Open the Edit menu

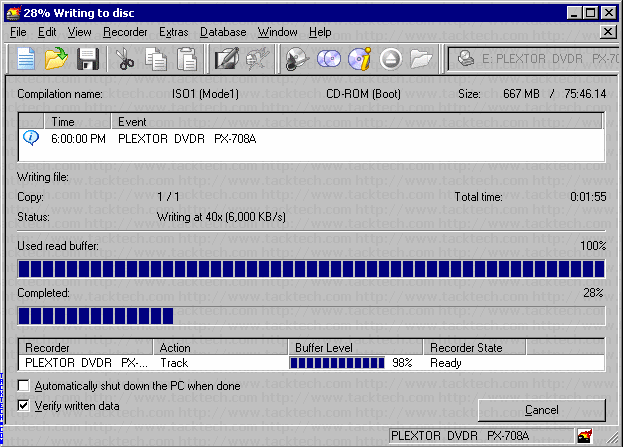47,32
